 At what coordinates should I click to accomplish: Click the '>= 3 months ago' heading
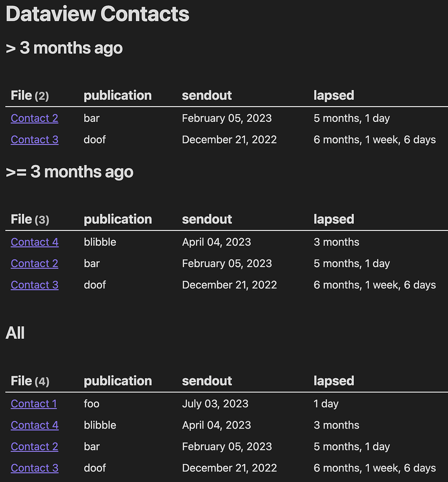tap(70, 172)
